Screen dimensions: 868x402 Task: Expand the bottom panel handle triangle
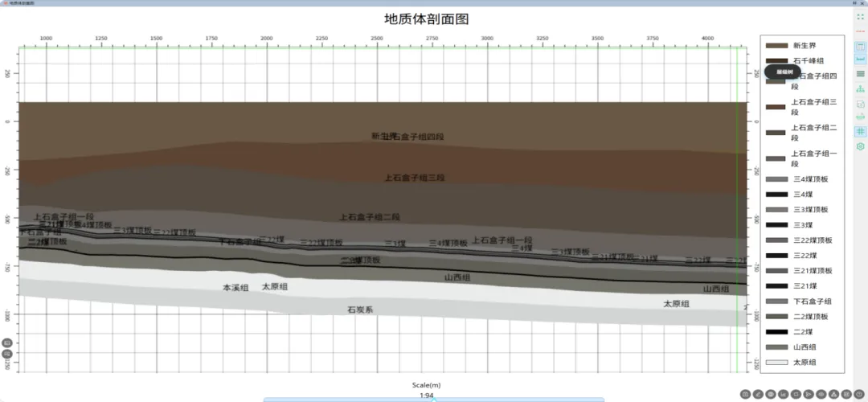pos(434,400)
